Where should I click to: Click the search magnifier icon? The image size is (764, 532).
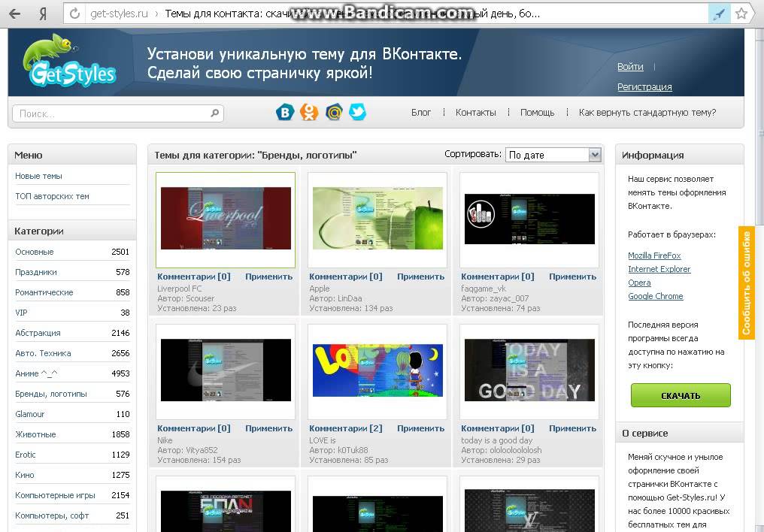pyautogui.click(x=215, y=113)
